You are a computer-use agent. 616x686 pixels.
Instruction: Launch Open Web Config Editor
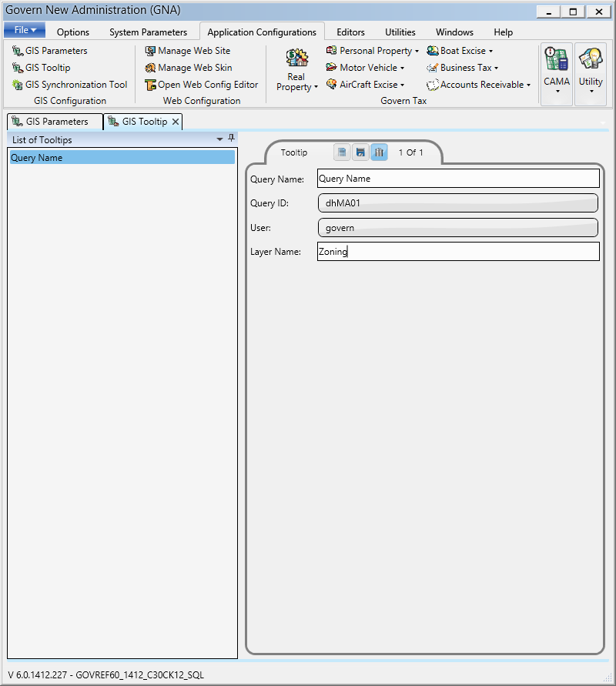coord(202,85)
